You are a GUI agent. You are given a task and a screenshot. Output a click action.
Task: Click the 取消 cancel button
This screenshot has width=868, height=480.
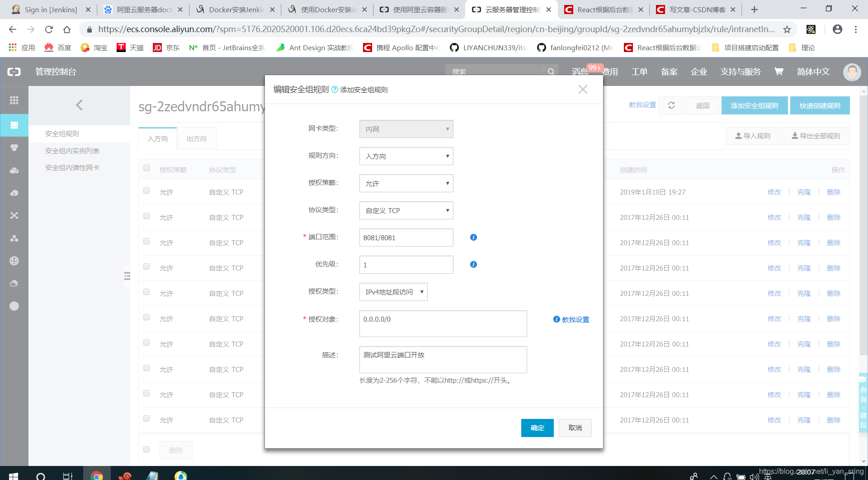tap(575, 428)
